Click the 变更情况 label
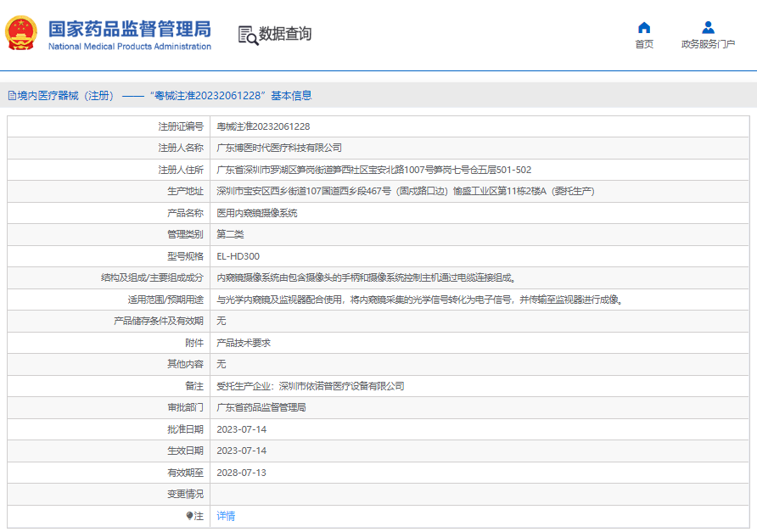This screenshot has height=532, width=757. click(185, 494)
